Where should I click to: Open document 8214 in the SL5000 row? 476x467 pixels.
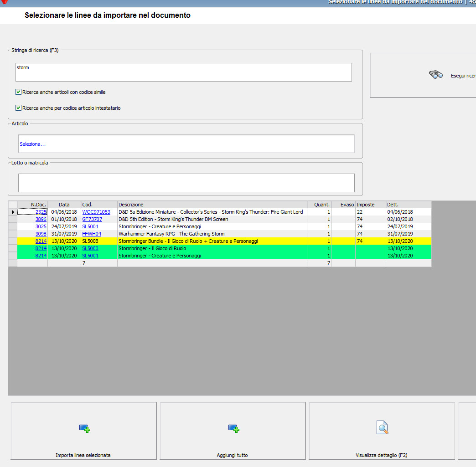coord(41,248)
